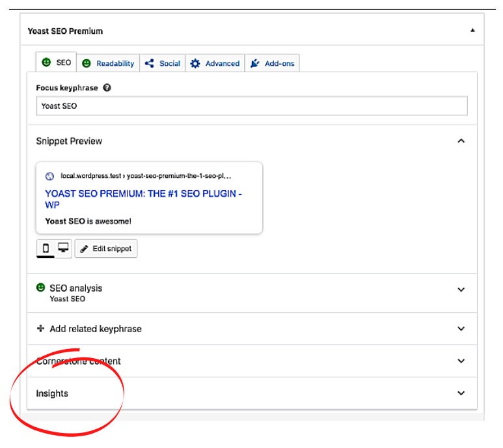The image size is (503, 448).
Task: Collapse the Yoast SEO Premium metabox
Action: pos(472,30)
